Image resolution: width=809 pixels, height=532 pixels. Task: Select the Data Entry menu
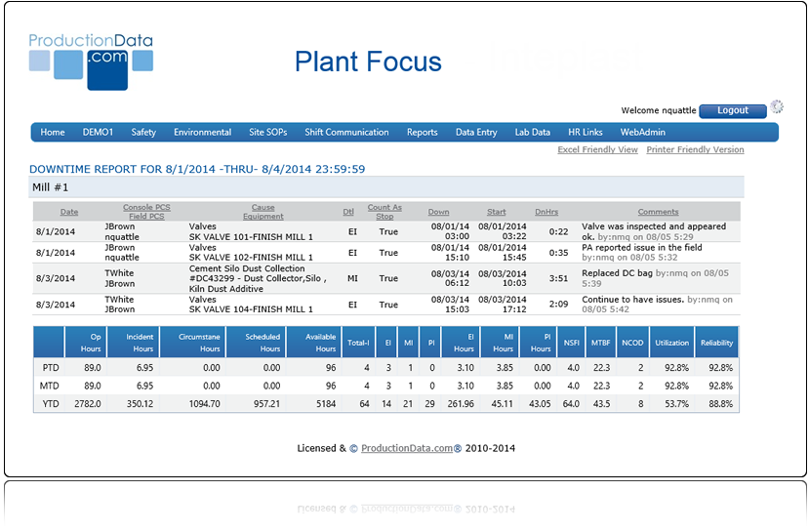[476, 133]
